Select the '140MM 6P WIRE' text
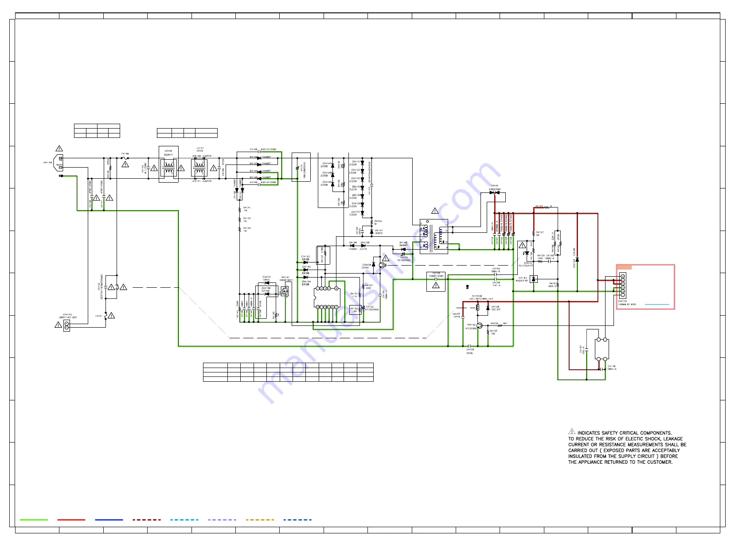754x560 pixels. pos(627,305)
